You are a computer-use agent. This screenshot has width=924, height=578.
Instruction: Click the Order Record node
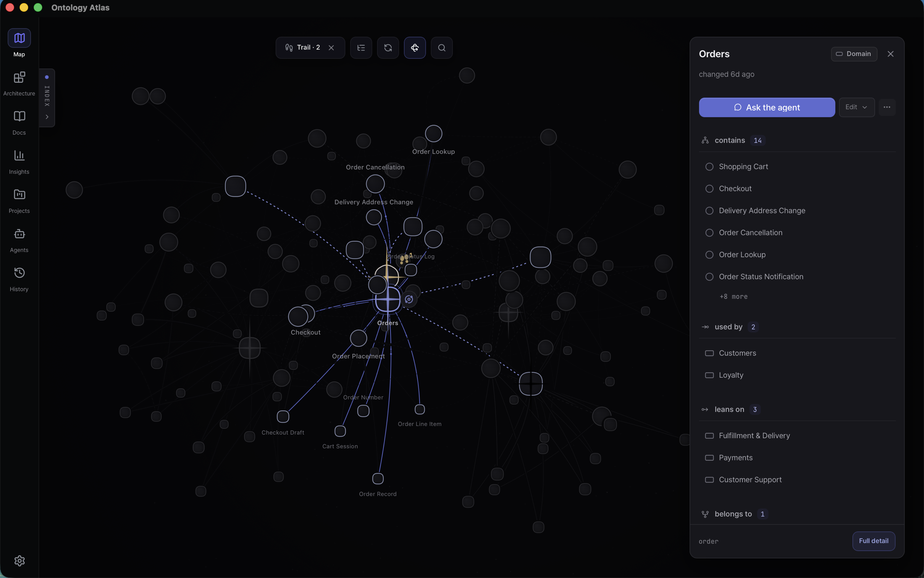click(378, 478)
